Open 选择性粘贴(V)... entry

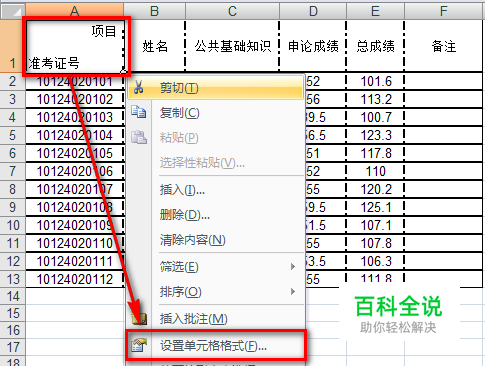pyautogui.click(x=216, y=163)
